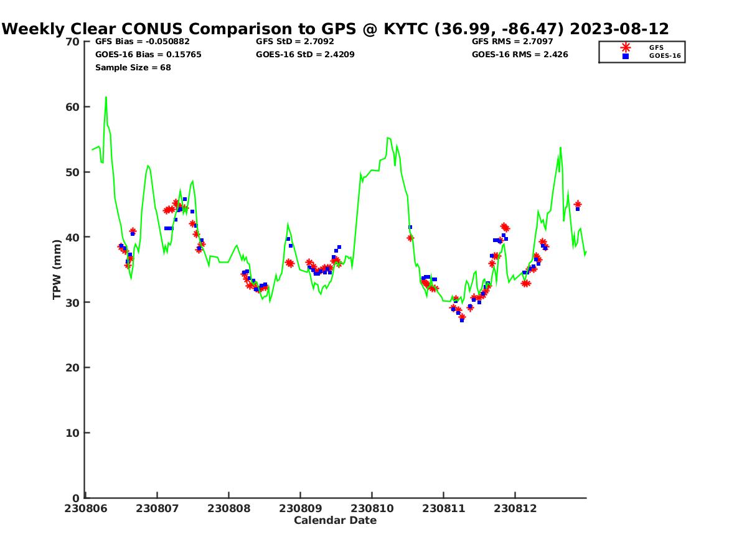Screen dimensions: 747x560
Task: Click the y-axis tick label 30
Action: [x=73, y=302]
